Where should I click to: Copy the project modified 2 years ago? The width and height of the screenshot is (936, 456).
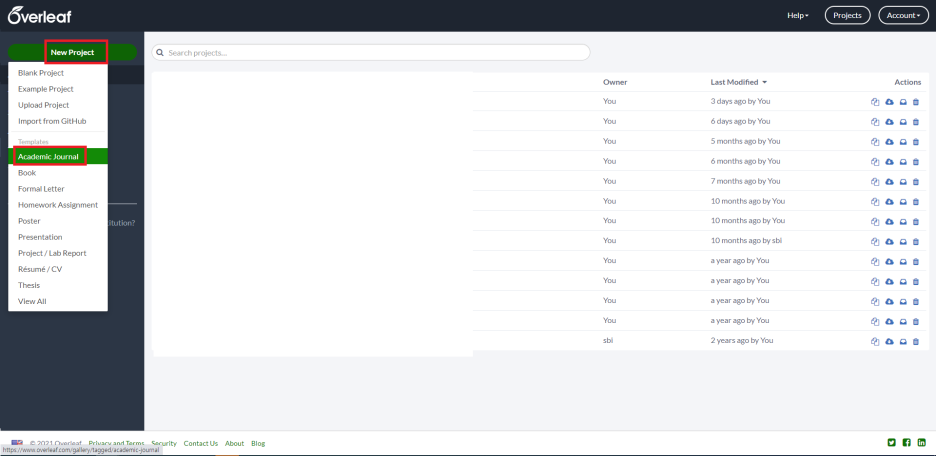point(875,341)
